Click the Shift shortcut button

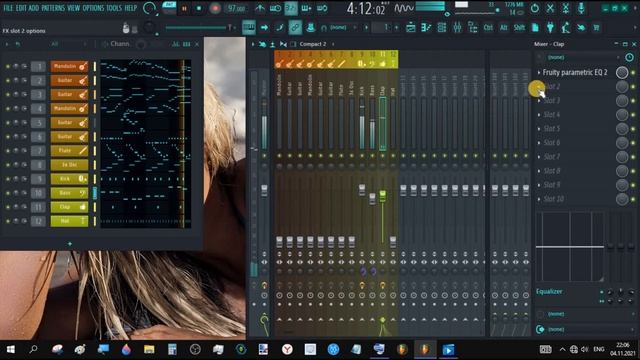coord(519,27)
